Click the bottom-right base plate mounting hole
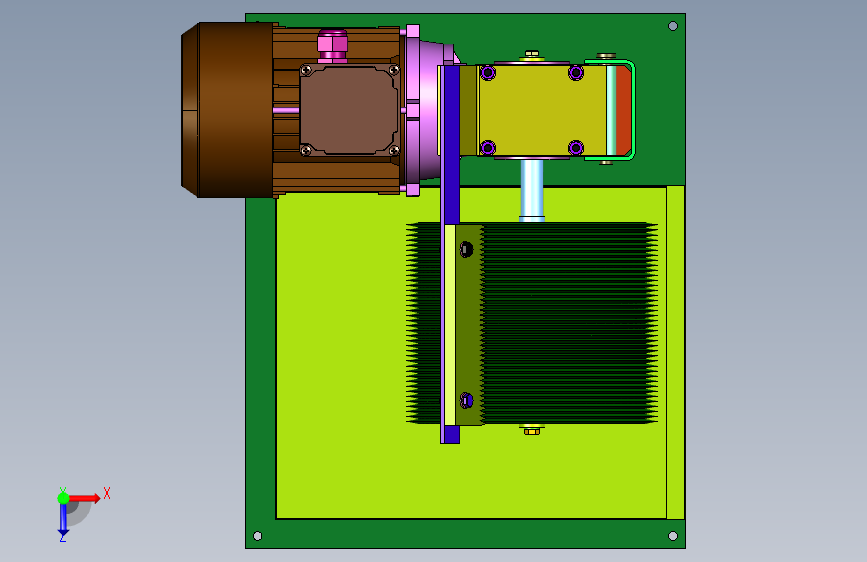Image resolution: width=867 pixels, height=562 pixels. tap(673, 536)
